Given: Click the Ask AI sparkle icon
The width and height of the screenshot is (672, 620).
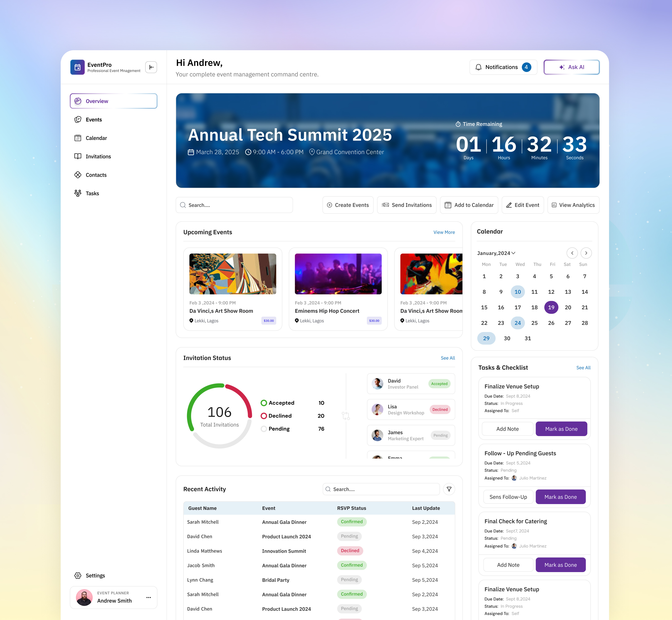Looking at the screenshot, I should [562, 67].
